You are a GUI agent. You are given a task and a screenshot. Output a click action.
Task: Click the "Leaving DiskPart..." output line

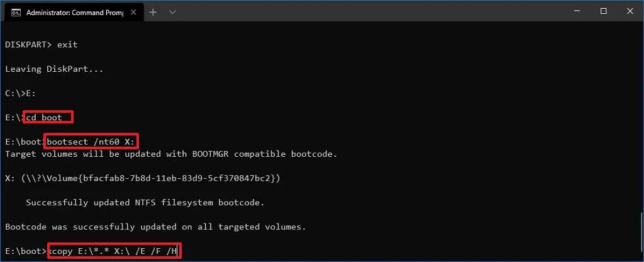tap(53, 68)
